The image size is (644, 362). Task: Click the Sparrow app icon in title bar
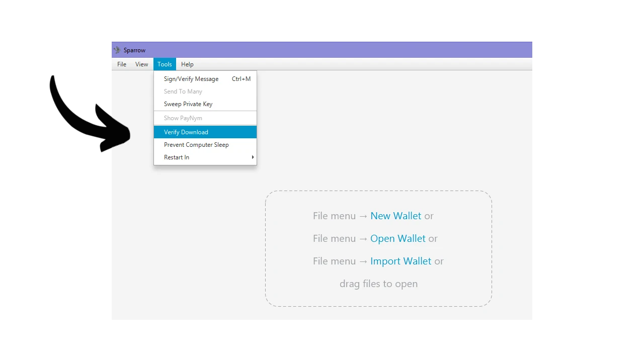(x=117, y=50)
